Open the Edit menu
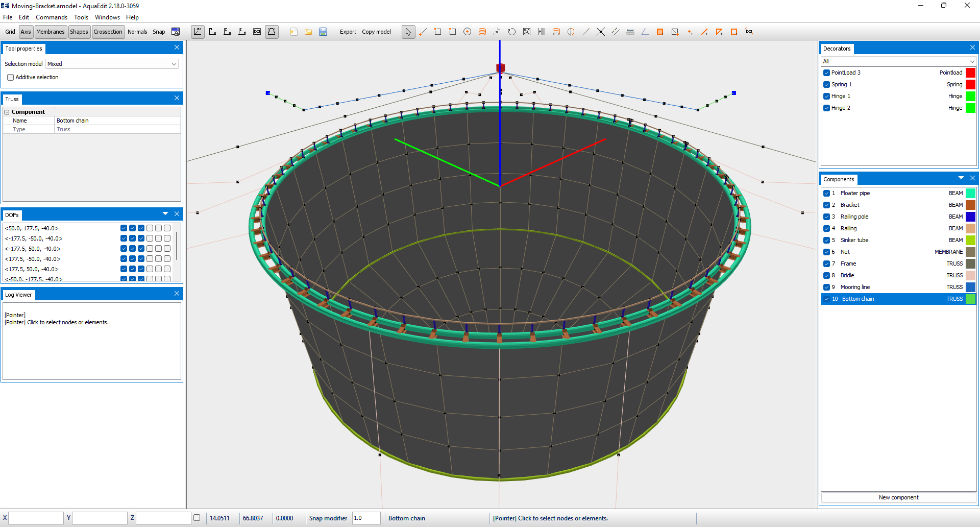The width and height of the screenshot is (980, 527). click(x=24, y=17)
